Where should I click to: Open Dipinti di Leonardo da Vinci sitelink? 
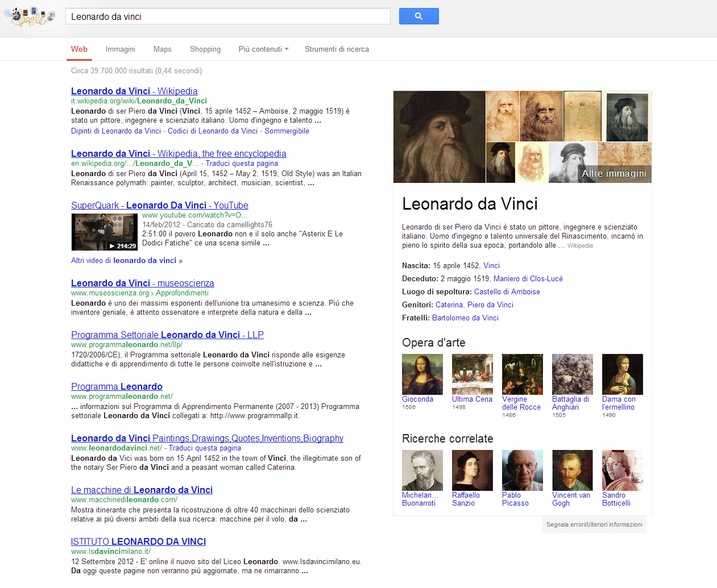click(116, 131)
